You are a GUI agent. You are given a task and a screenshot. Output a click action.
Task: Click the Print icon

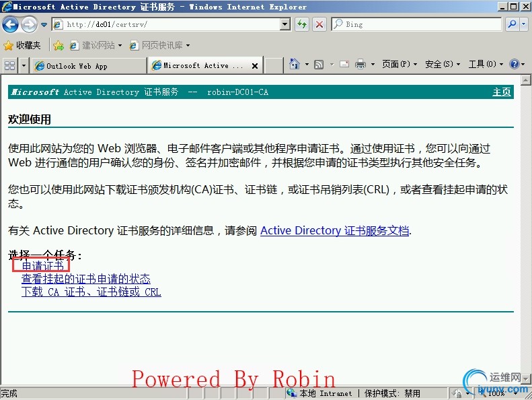tap(360, 64)
